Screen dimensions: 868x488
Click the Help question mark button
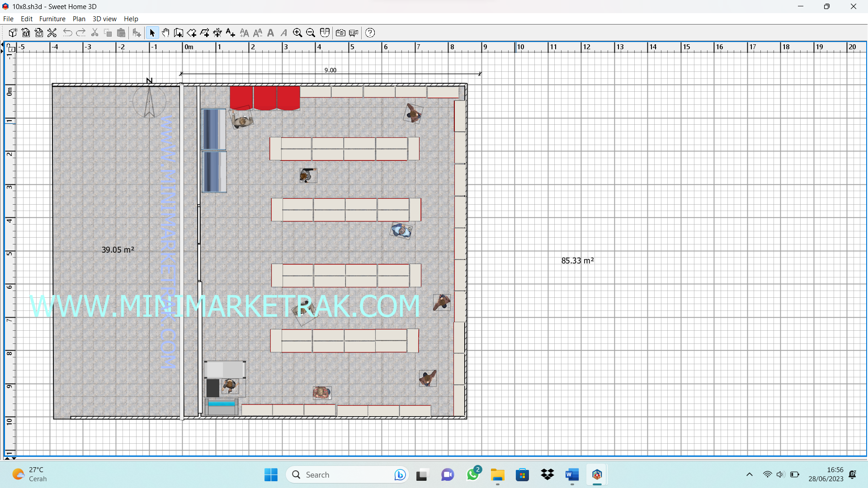click(x=370, y=33)
